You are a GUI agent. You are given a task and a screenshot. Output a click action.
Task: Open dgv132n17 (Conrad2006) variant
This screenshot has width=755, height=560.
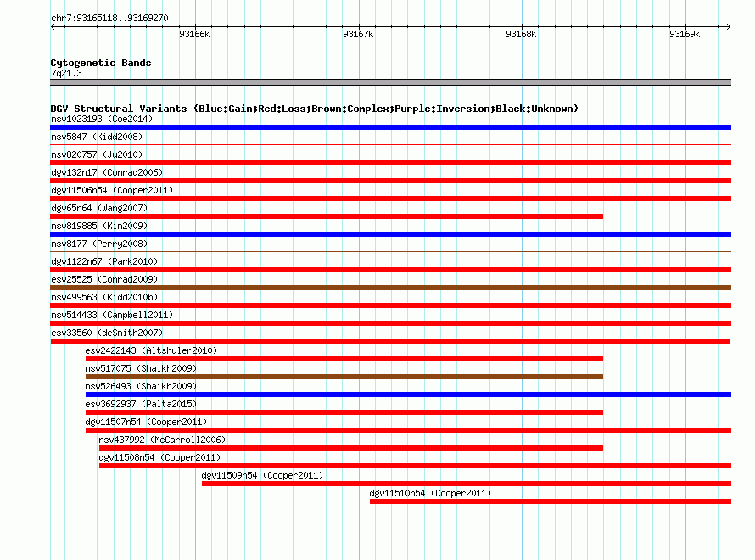pos(107,172)
